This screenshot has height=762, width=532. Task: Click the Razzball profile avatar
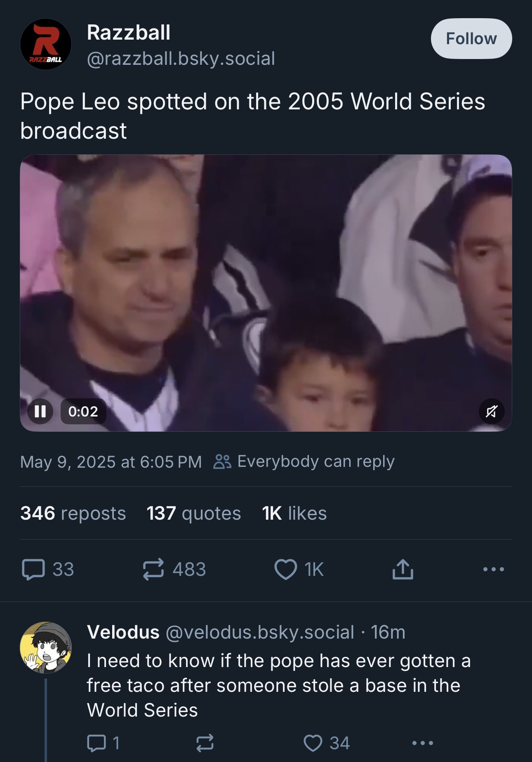[x=46, y=44]
